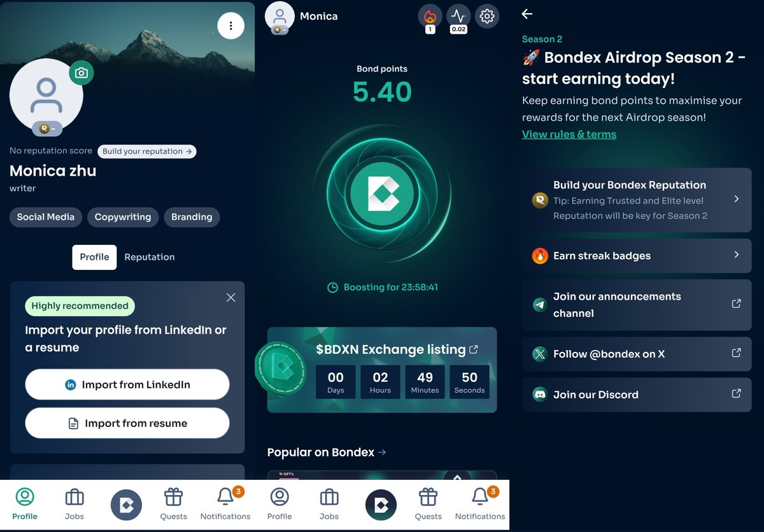
Task: Click the Season 2 label
Action: pos(542,39)
